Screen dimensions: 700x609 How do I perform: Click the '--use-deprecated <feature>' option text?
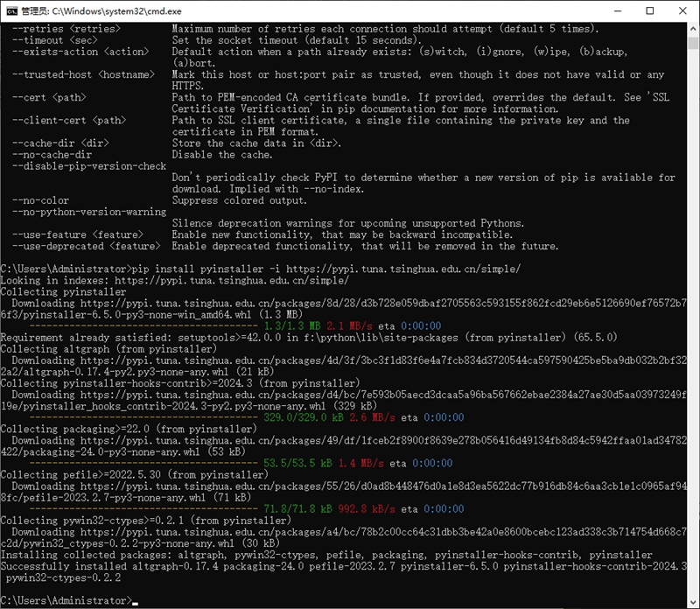click(x=86, y=247)
